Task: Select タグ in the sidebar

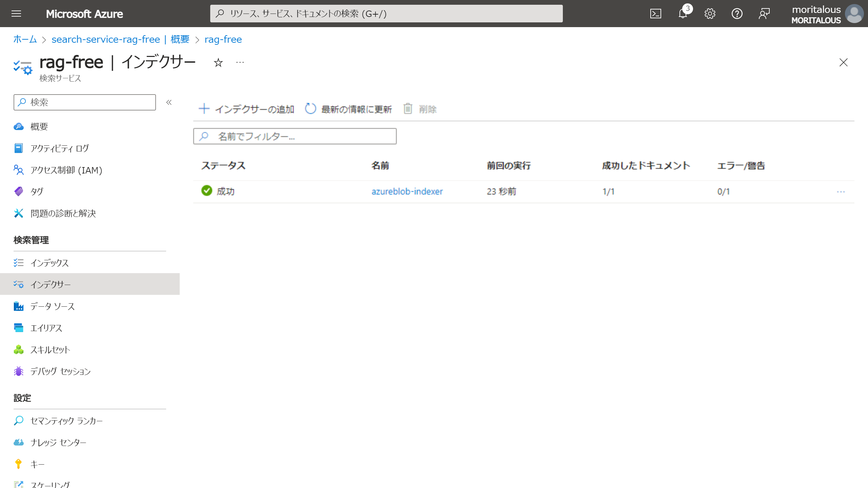Action: [x=37, y=191]
